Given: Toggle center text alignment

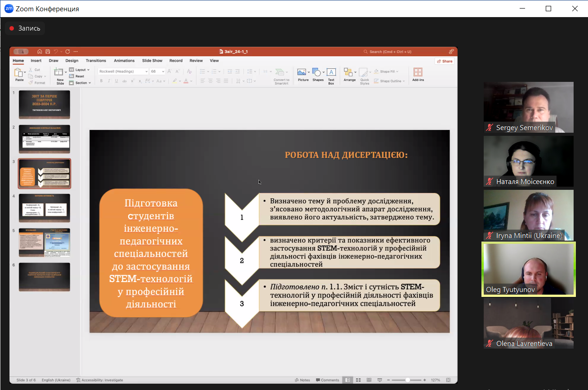Looking at the screenshot, I should 210,81.
